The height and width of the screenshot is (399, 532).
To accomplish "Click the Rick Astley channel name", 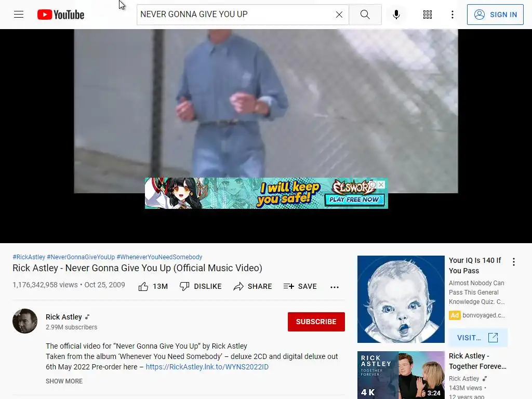I will tap(64, 317).
